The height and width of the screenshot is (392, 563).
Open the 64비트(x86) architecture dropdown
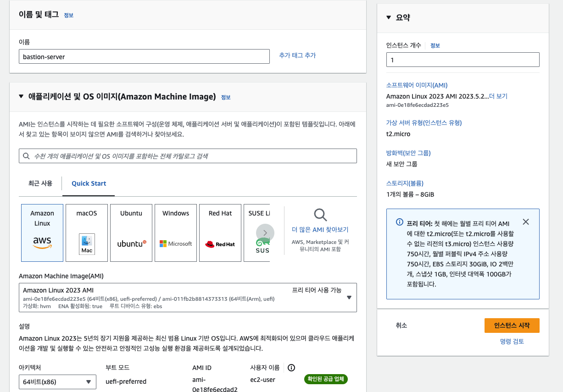57,381
